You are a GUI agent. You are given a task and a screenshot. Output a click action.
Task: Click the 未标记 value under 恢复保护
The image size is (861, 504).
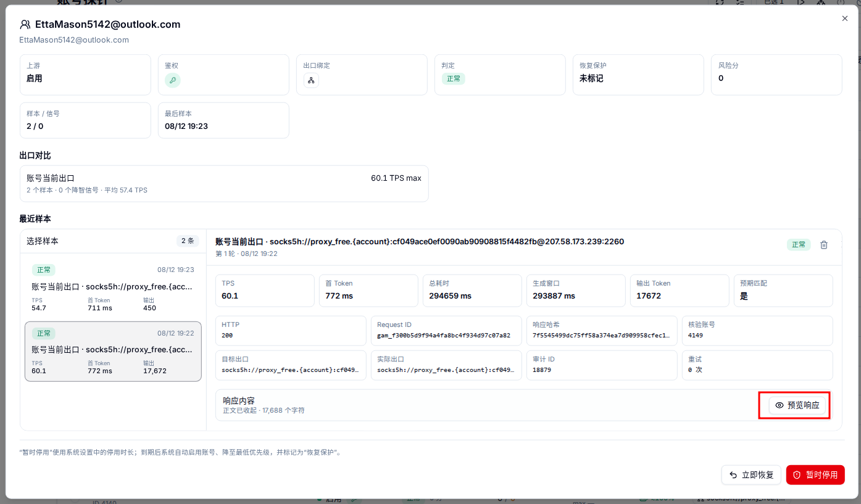tap(591, 78)
